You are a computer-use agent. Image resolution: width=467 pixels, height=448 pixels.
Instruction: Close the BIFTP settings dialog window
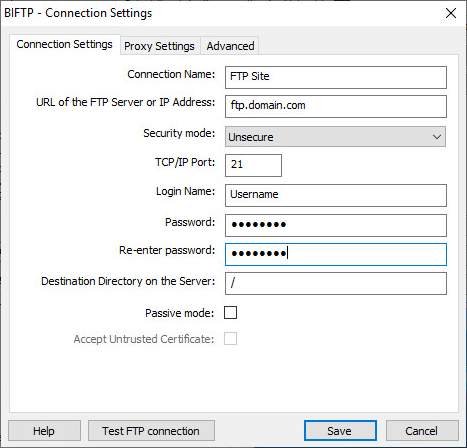[451, 13]
